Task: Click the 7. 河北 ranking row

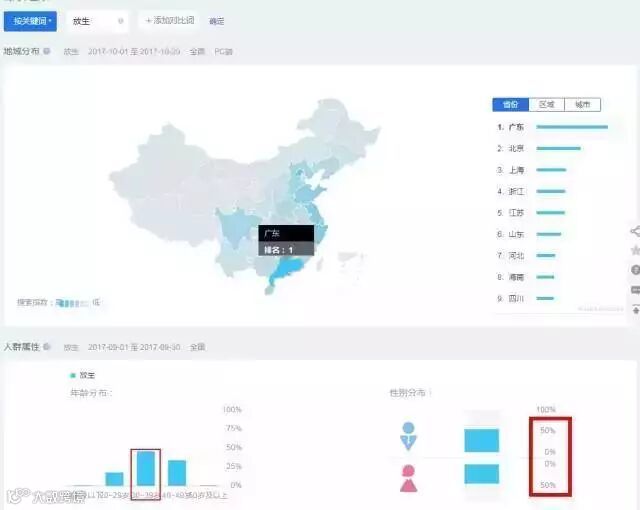Action: [553, 255]
